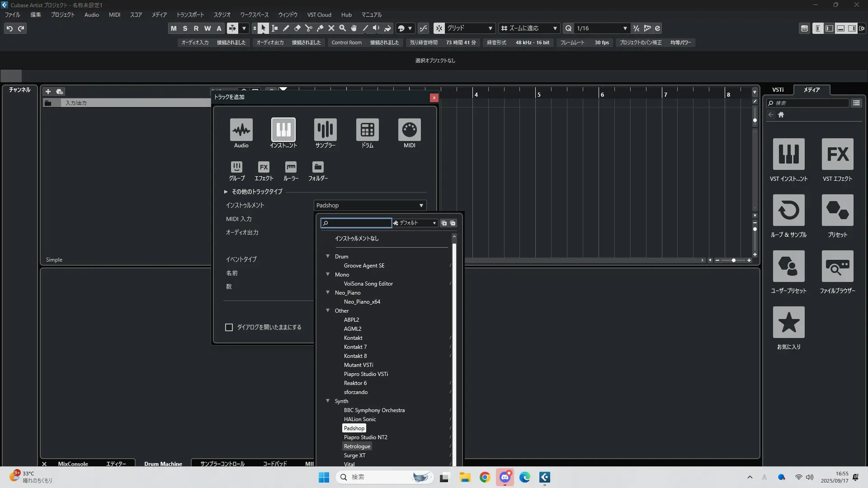Open VST Effects in the media panel

[837, 155]
